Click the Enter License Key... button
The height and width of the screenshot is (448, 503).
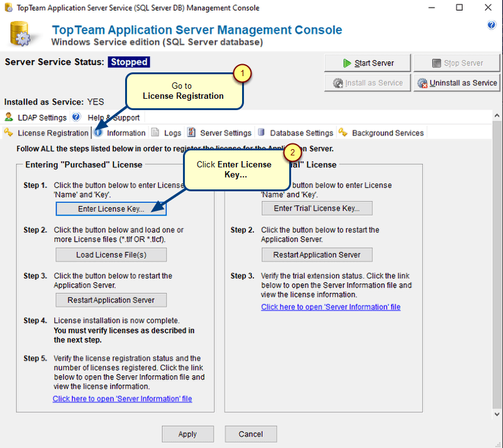pyautogui.click(x=111, y=209)
